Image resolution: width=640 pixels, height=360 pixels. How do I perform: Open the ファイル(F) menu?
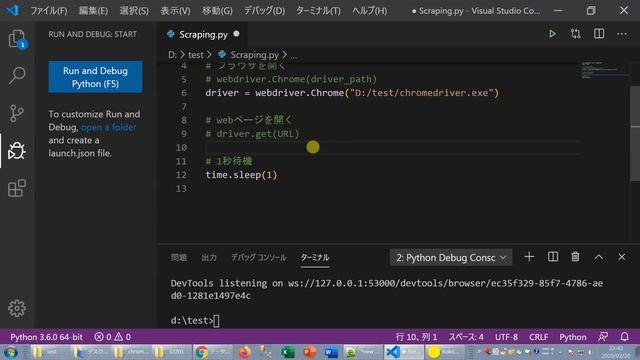(49, 11)
